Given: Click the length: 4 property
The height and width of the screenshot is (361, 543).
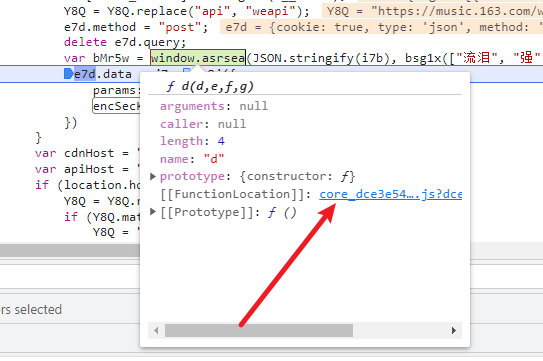Looking at the screenshot, I should coord(192,141).
